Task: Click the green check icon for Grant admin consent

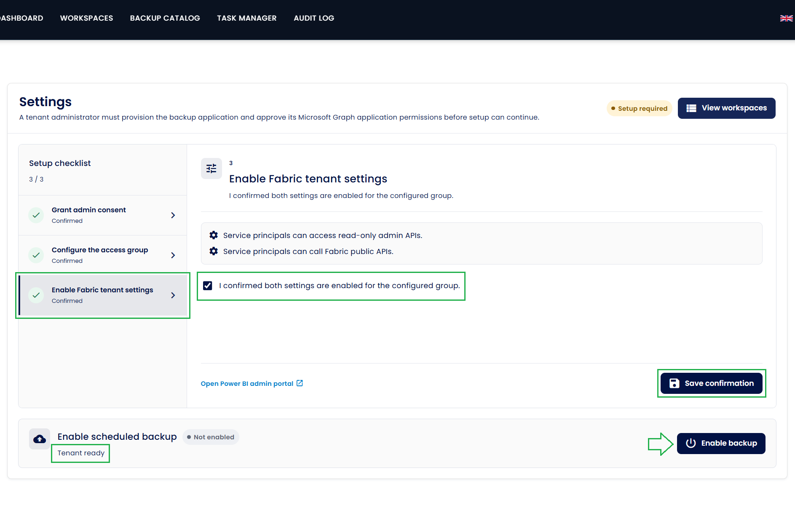Action: coord(36,215)
